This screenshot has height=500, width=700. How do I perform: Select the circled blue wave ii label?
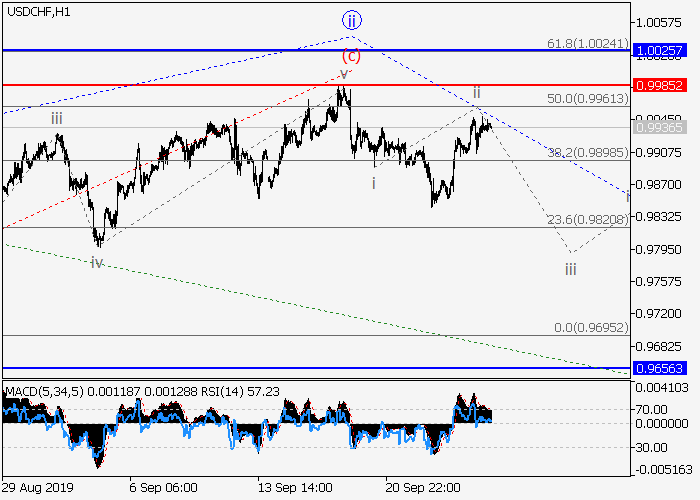coord(350,19)
